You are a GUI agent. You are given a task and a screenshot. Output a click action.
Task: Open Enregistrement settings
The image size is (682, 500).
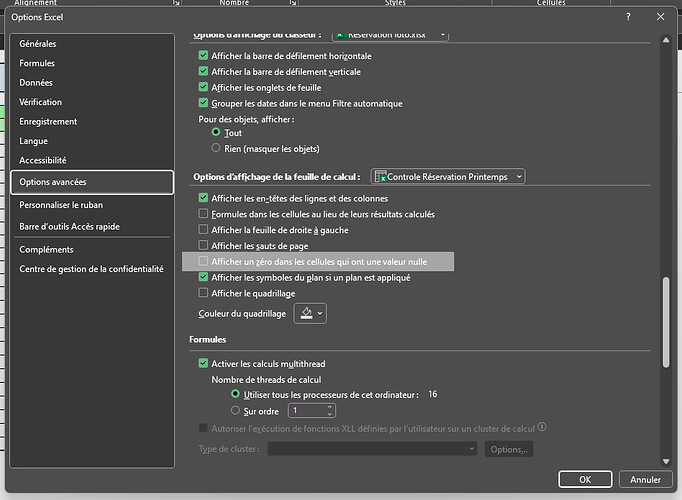[48, 122]
